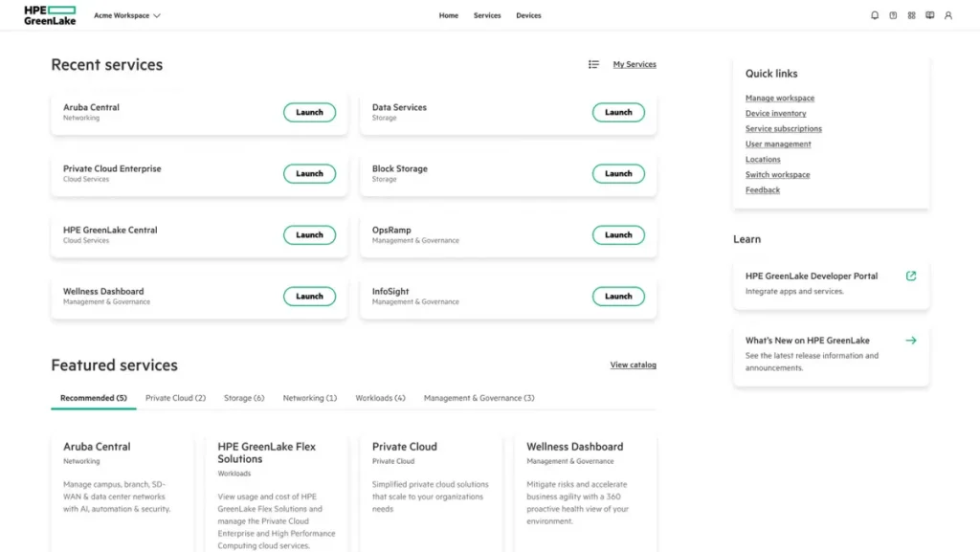The width and height of the screenshot is (980, 552).
Task: Open What's New on HPE GreenLake card
Action: (x=831, y=354)
